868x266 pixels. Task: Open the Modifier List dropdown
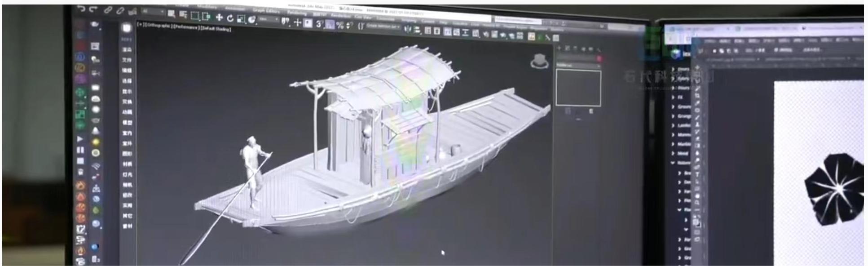[x=578, y=66]
